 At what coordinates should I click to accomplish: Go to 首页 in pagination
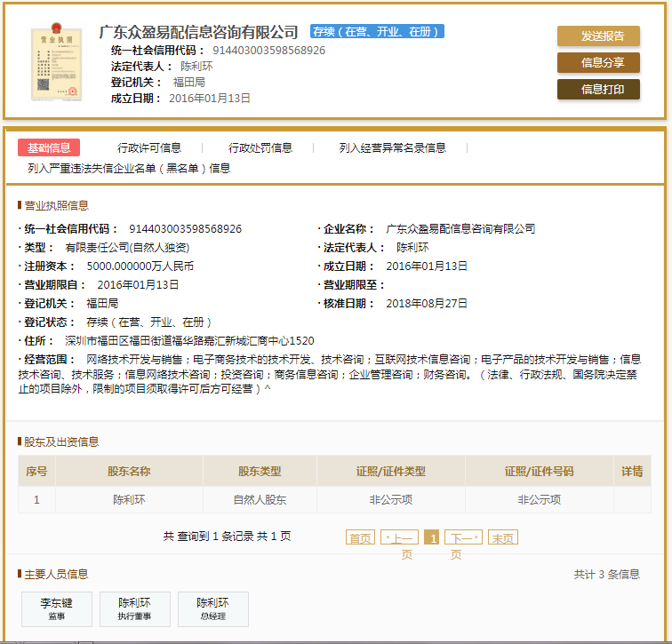pos(360,537)
